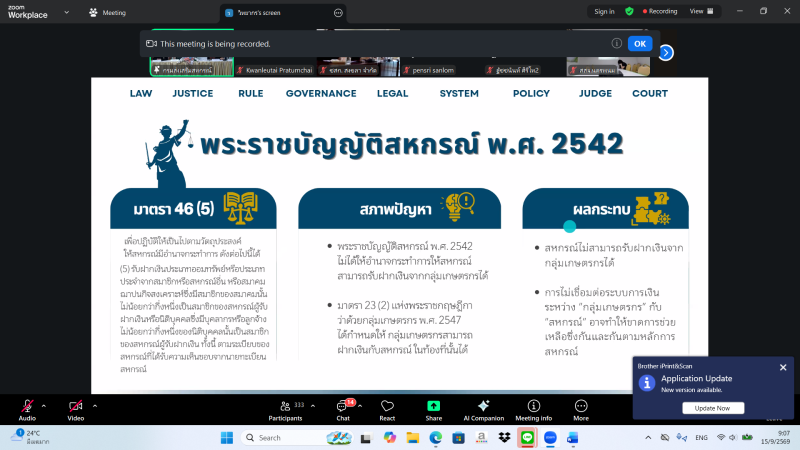Open AI Companion
The width and height of the screenshot is (800, 450).
483,410
